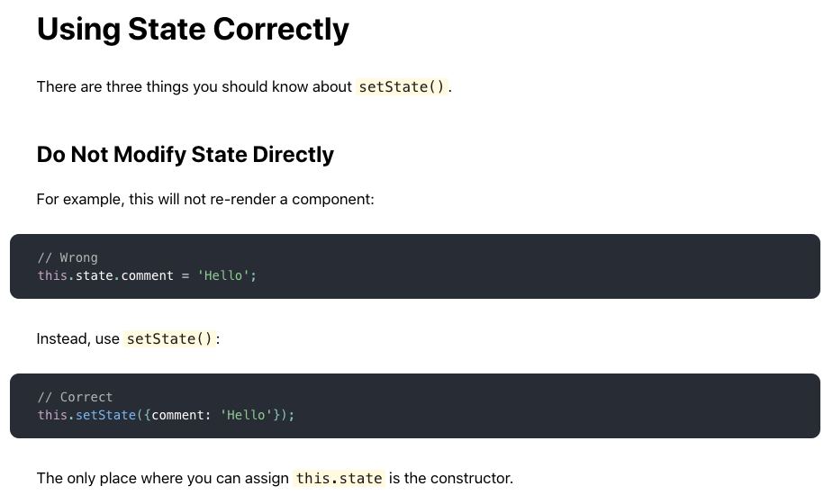
Task: Click the '// Wrong' comment line
Action: [68, 257]
